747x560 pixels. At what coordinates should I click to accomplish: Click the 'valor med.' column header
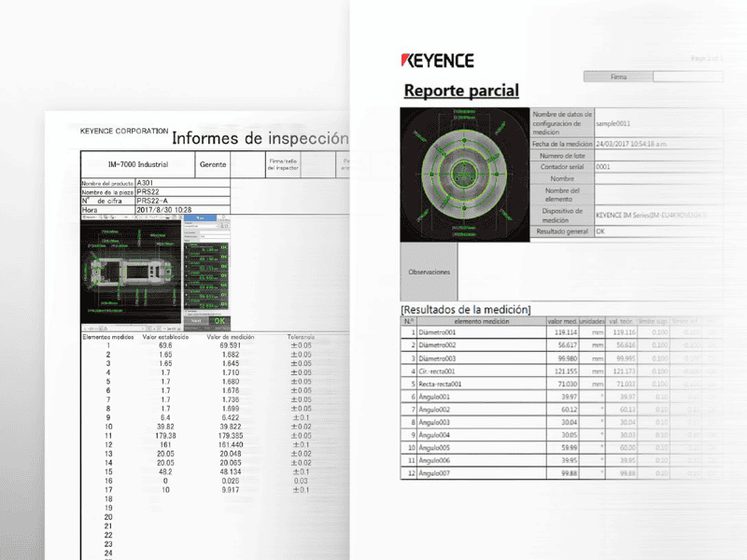point(562,321)
